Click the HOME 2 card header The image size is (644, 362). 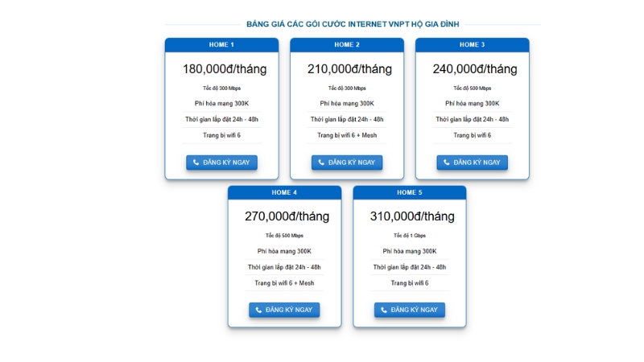tap(347, 45)
